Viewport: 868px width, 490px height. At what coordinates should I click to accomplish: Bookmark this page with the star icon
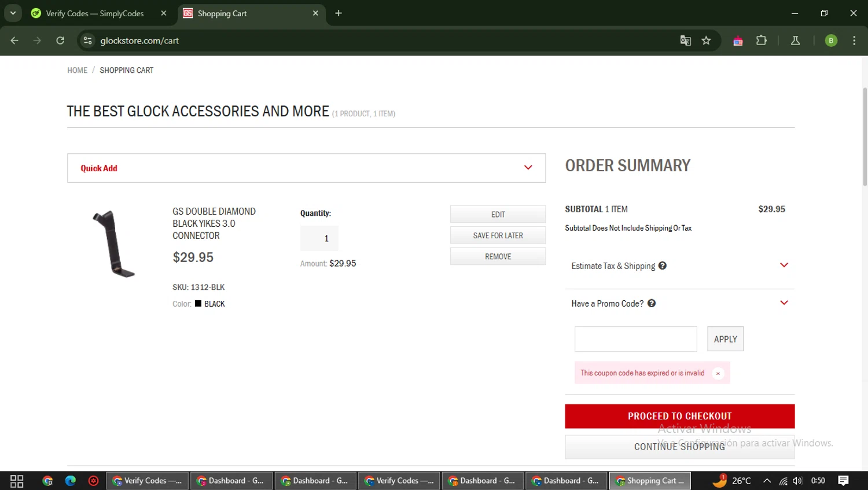click(x=706, y=40)
